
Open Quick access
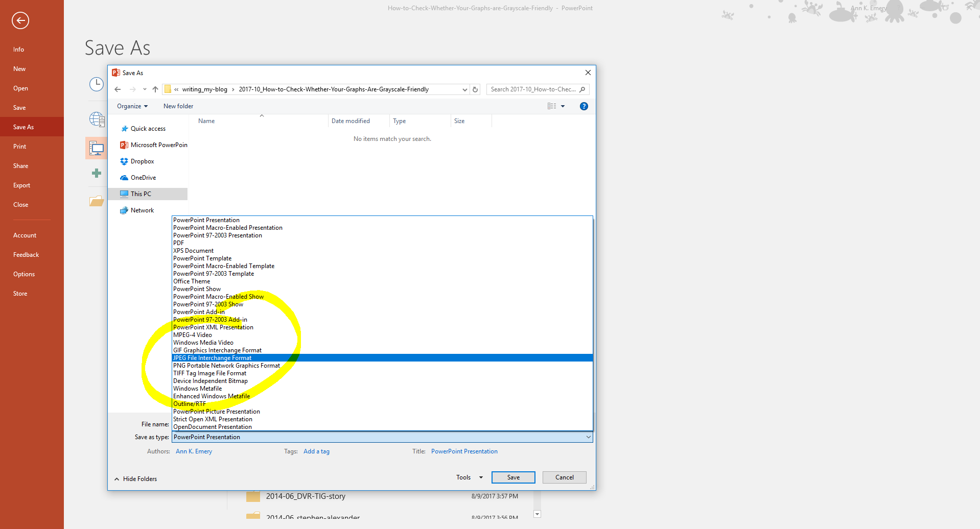click(x=148, y=128)
